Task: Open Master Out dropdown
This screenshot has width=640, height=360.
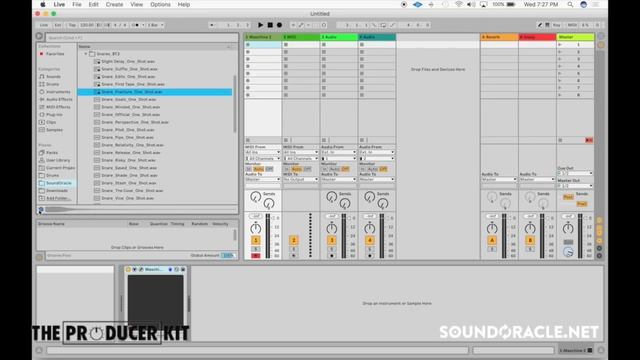Action: click(x=575, y=186)
